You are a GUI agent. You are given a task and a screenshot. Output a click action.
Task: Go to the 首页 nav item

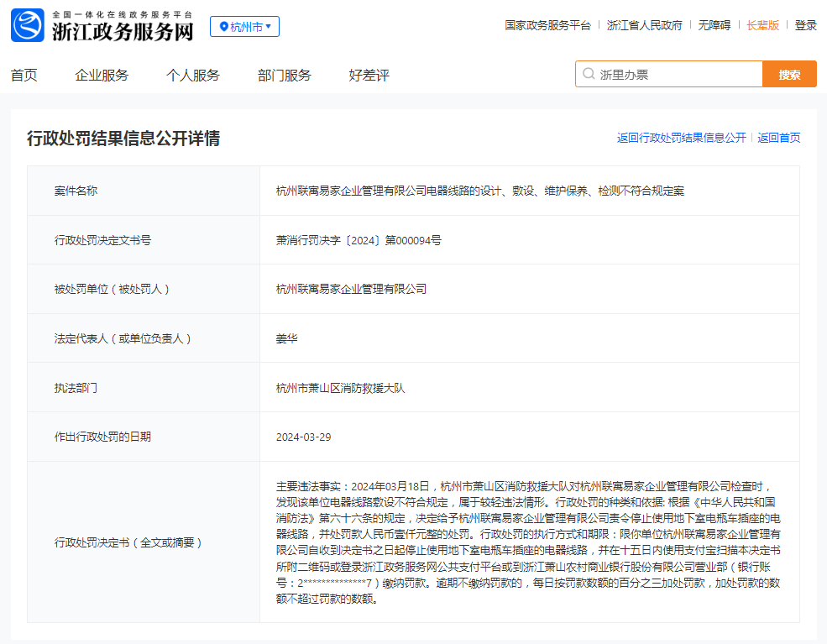[24, 76]
